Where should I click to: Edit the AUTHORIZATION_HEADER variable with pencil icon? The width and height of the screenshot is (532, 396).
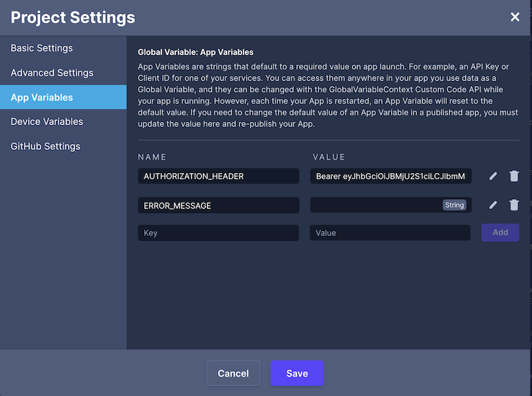click(x=493, y=176)
